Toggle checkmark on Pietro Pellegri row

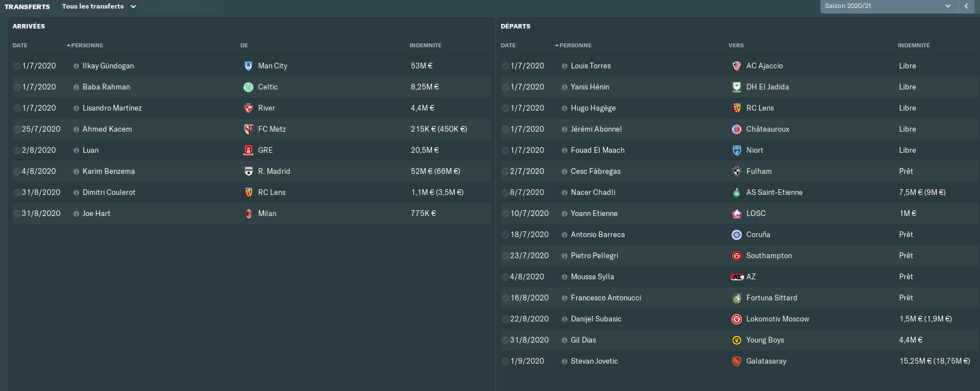click(x=505, y=256)
